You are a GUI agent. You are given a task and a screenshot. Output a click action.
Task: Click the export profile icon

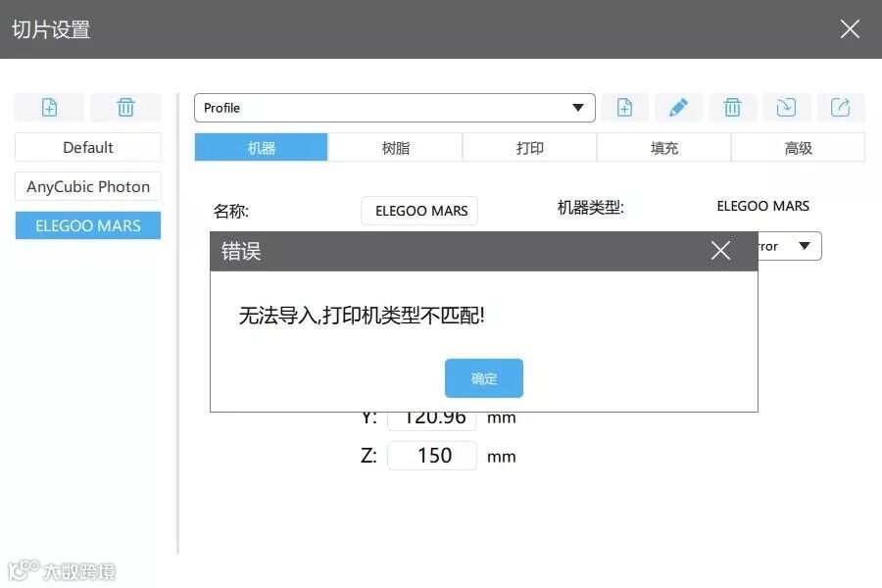(840, 108)
